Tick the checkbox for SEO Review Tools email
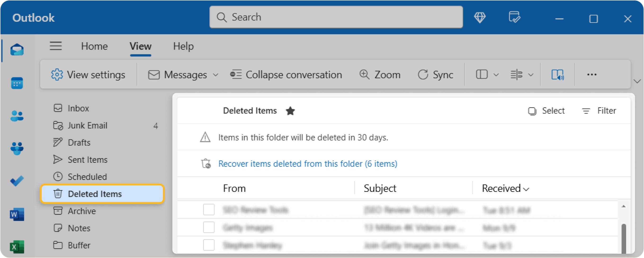 [209, 209]
